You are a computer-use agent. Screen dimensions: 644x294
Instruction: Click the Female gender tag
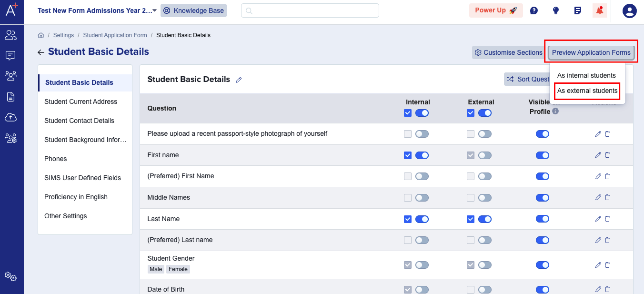coord(178,269)
